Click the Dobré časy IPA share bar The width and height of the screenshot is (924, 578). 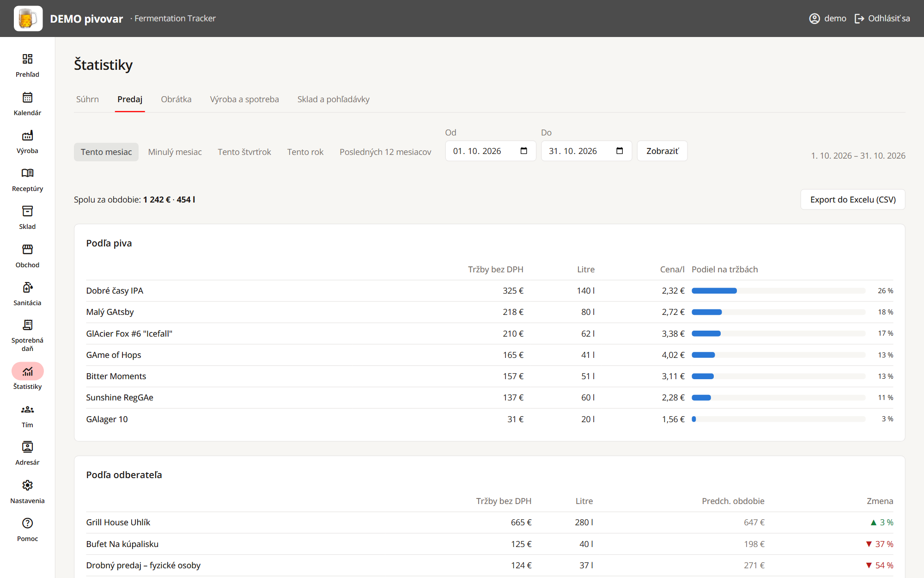[778, 290]
